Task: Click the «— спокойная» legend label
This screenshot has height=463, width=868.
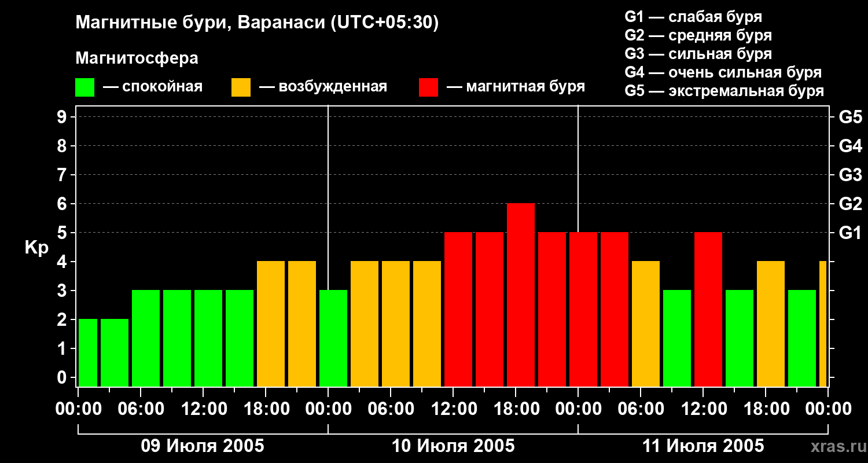Action: pyautogui.click(x=153, y=87)
